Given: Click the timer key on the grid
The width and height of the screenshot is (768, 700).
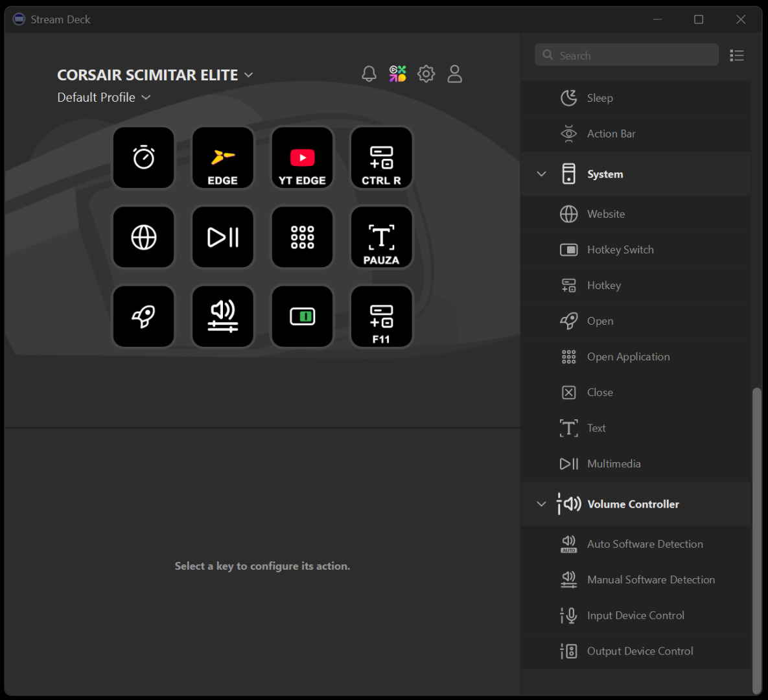Looking at the screenshot, I should coord(143,157).
